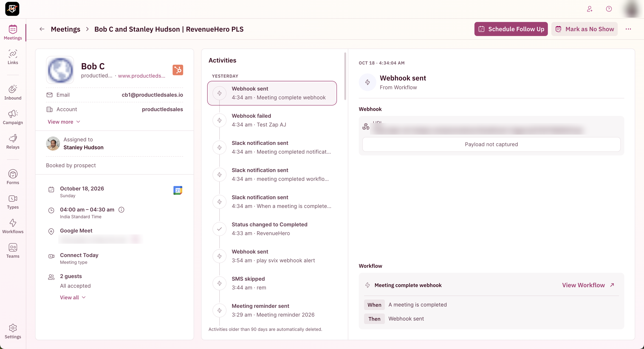644x349 pixels.
Task: Select Webhook sent play svix webhook alert
Action: [272, 256]
